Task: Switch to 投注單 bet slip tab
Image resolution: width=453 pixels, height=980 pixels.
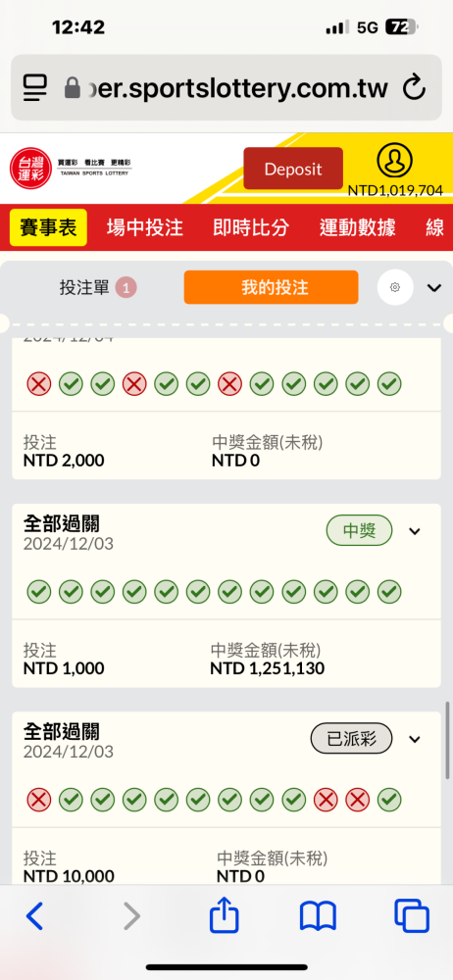Action: (98, 287)
